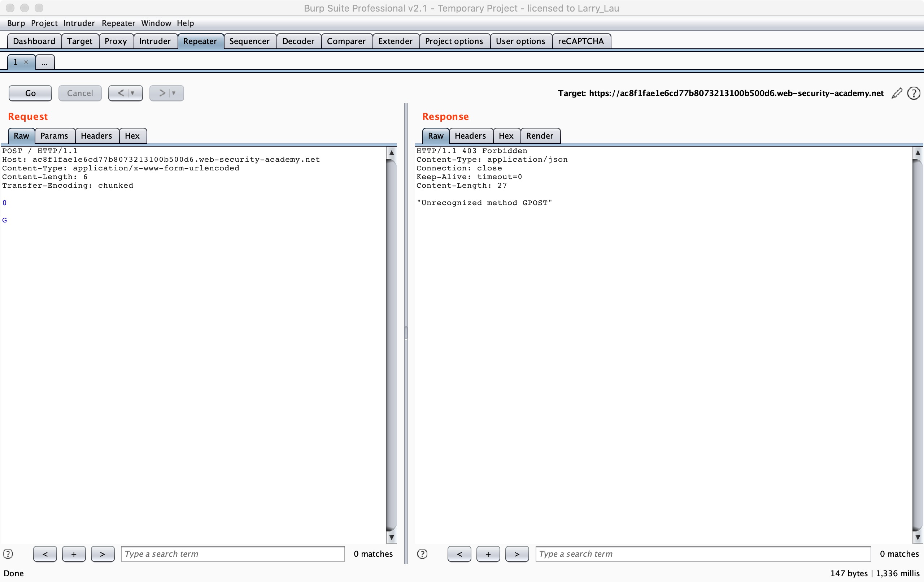Click request pane scroll down arrow

click(x=391, y=537)
